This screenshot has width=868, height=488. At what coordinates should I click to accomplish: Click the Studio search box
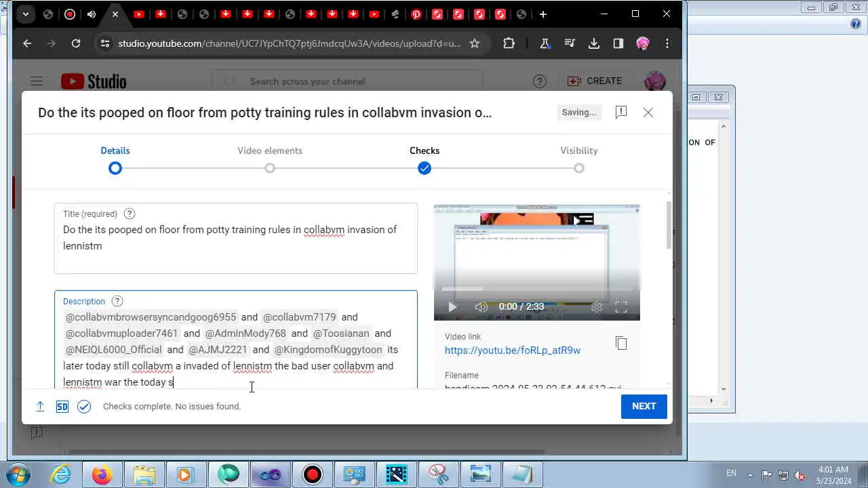coord(347,81)
